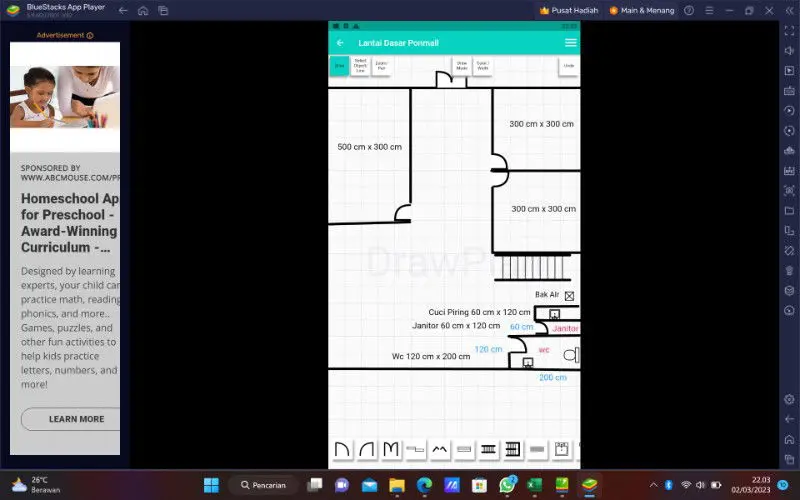Switch to View Mode
The width and height of the screenshot is (800, 500).
pyautogui.click(x=462, y=66)
